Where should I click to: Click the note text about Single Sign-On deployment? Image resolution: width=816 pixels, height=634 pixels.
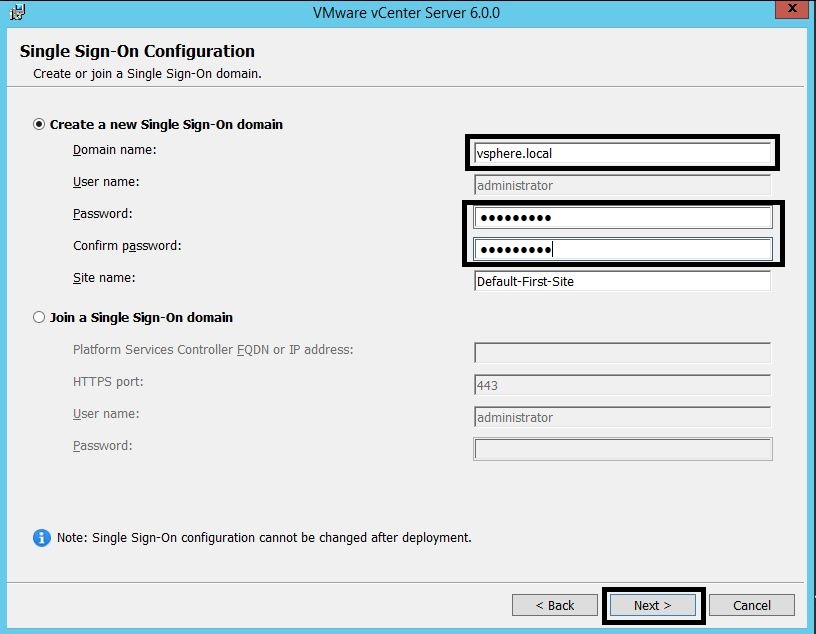click(x=264, y=538)
